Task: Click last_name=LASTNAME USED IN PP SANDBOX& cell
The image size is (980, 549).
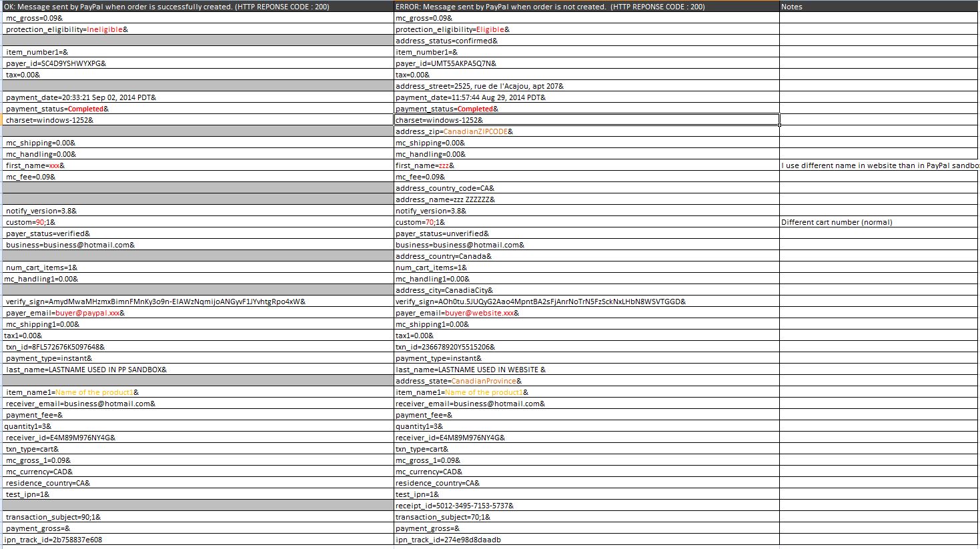Action: 198,370
